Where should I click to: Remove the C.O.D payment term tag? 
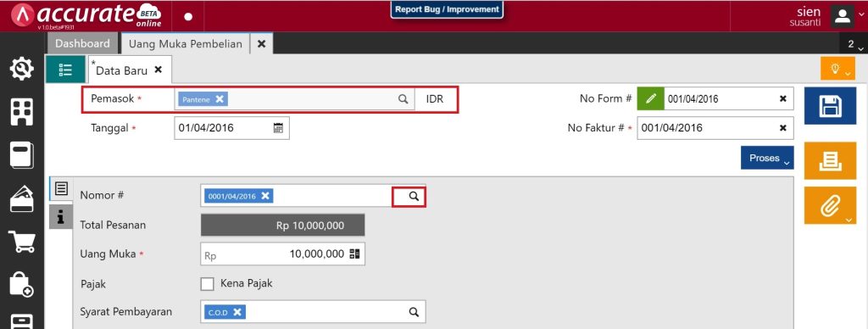tap(237, 312)
